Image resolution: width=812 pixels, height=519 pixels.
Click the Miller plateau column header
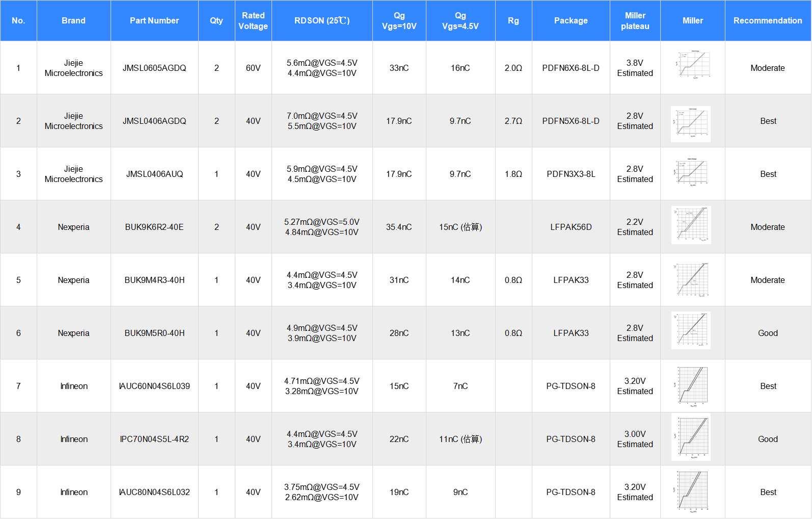point(635,20)
